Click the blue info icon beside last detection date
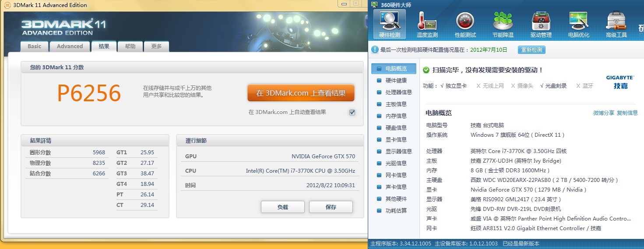The image size is (644, 249). click(x=375, y=50)
